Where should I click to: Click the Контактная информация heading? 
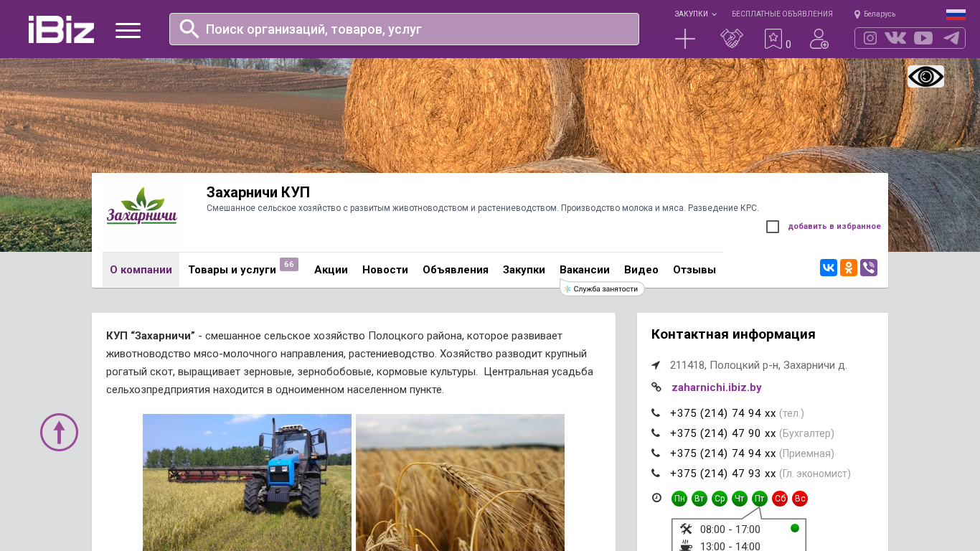tap(733, 334)
